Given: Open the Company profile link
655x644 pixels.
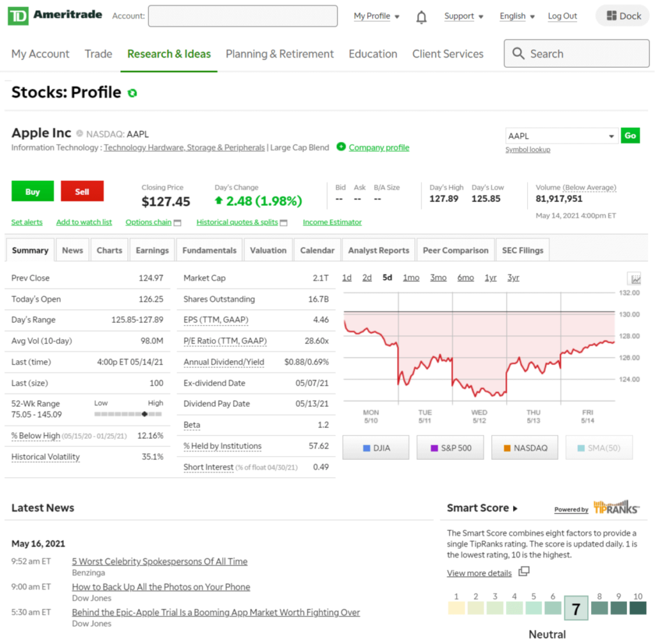Looking at the screenshot, I should coord(379,148).
